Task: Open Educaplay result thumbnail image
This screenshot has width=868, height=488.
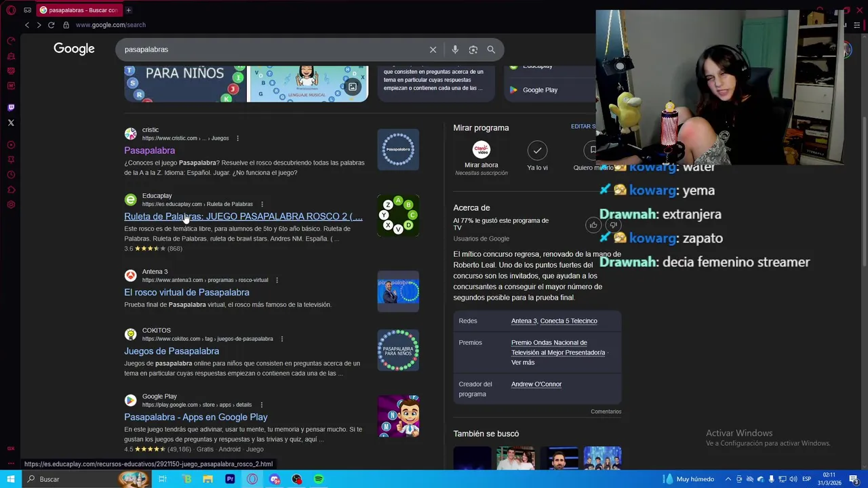Action: tap(398, 216)
